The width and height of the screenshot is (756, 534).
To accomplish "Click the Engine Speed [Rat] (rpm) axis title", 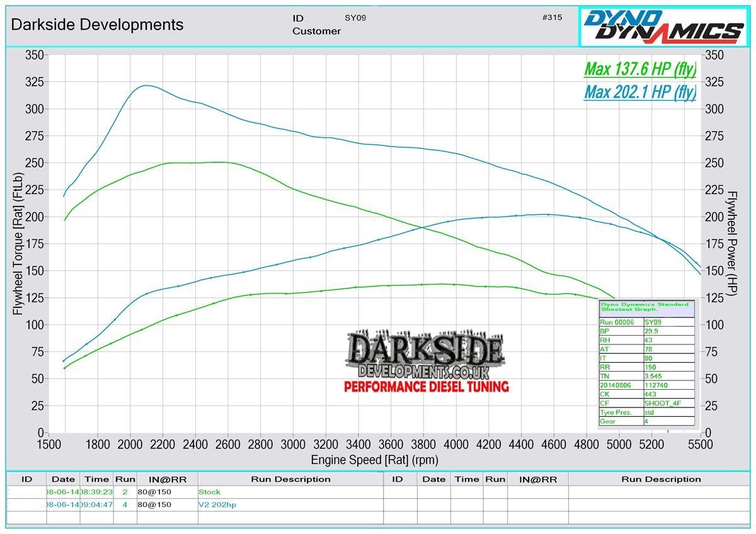I will pyautogui.click(x=374, y=460).
